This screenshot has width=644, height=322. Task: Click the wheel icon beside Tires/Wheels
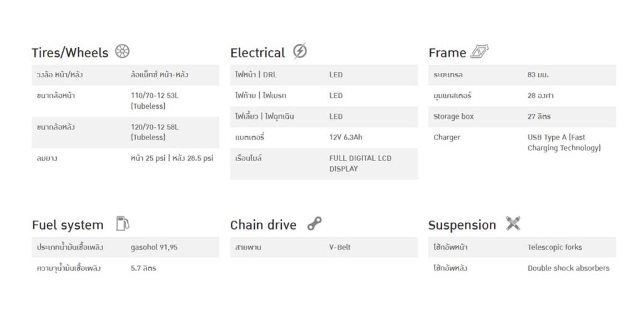coord(122,52)
